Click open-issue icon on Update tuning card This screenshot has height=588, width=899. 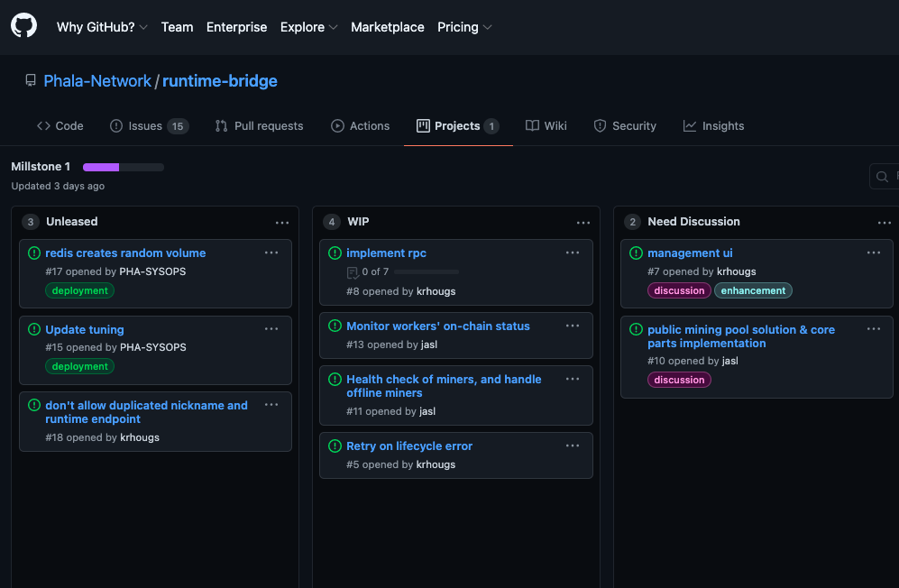34,329
